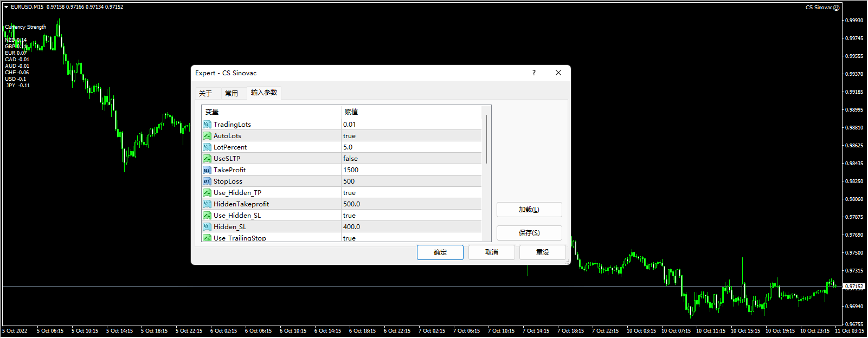
Task: Click the help question mark in dialog title
Action: coord(534,73)
